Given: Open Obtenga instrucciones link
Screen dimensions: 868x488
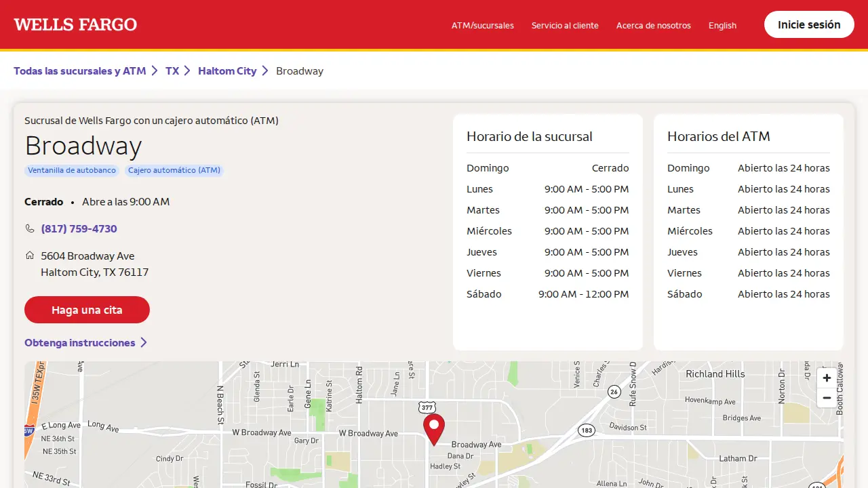Looking at the screenshot, I should pyautogui.click(x=80, y=343).
